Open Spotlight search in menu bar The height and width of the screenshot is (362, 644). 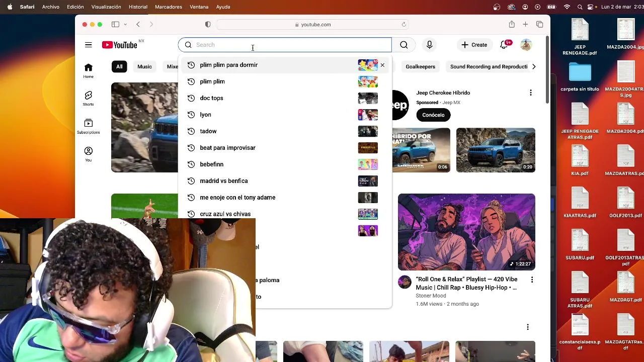click(580, 7)
